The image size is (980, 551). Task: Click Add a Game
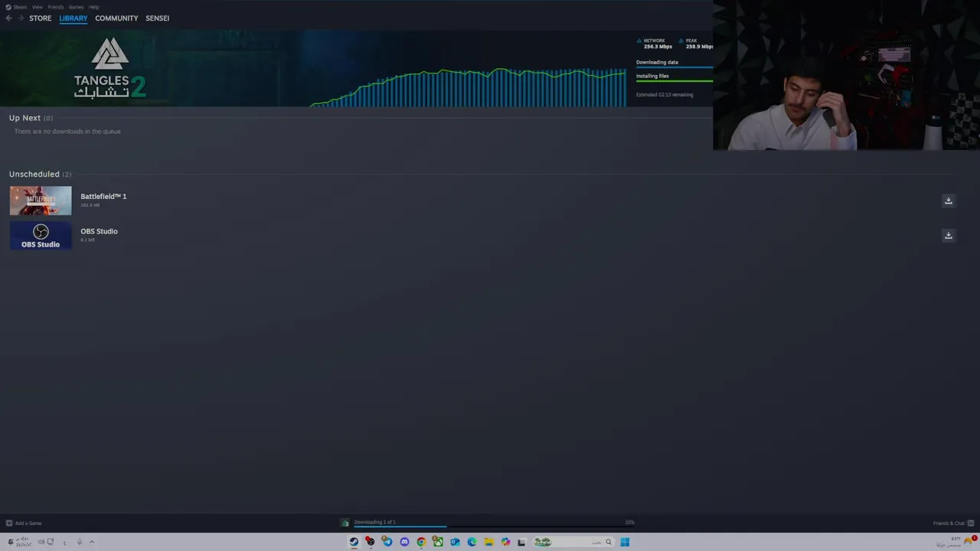pos(28,523)
